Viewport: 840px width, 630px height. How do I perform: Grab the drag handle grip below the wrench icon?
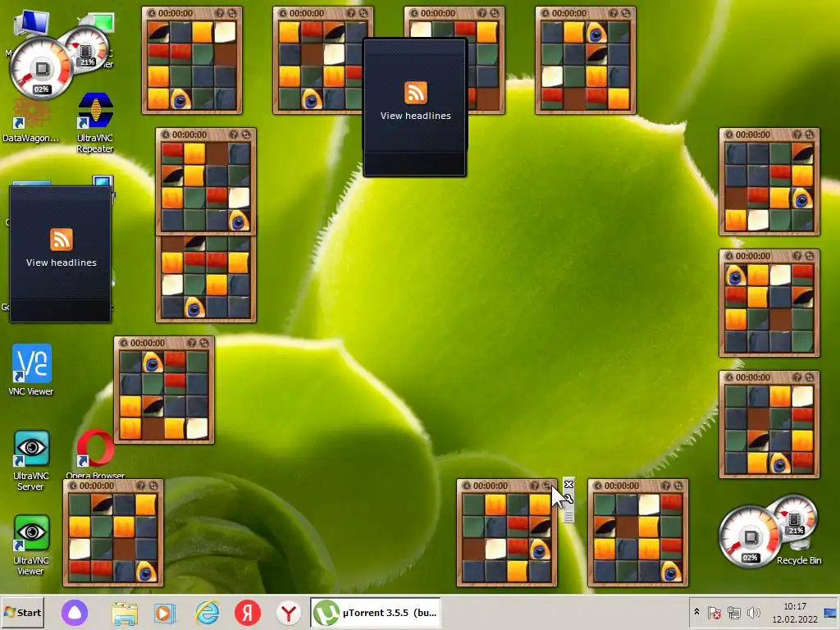point(568,516)
